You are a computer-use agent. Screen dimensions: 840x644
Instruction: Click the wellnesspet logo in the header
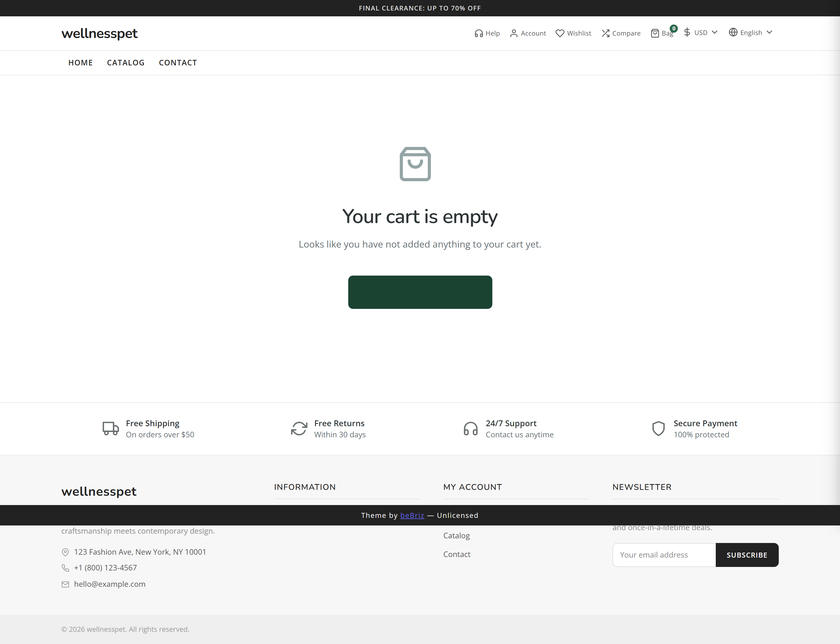pos(99,34)
